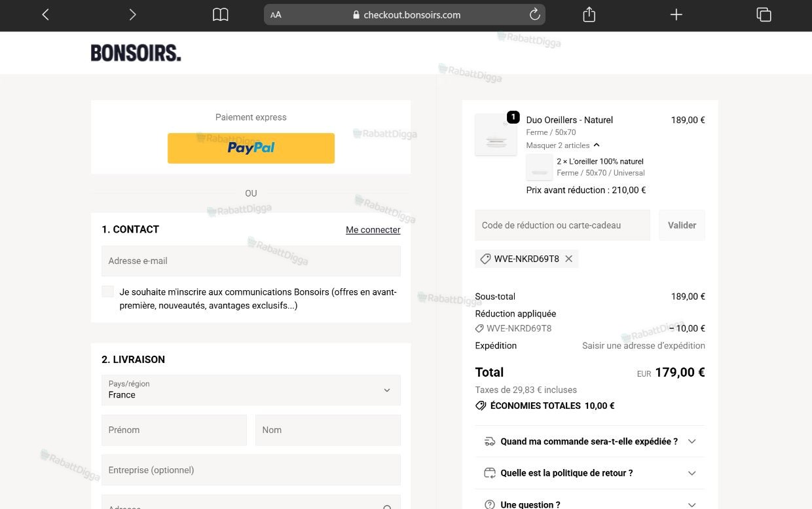Click the 2. LIVRAISON section heading
The image size is (812, 509).
pos(133,360)
